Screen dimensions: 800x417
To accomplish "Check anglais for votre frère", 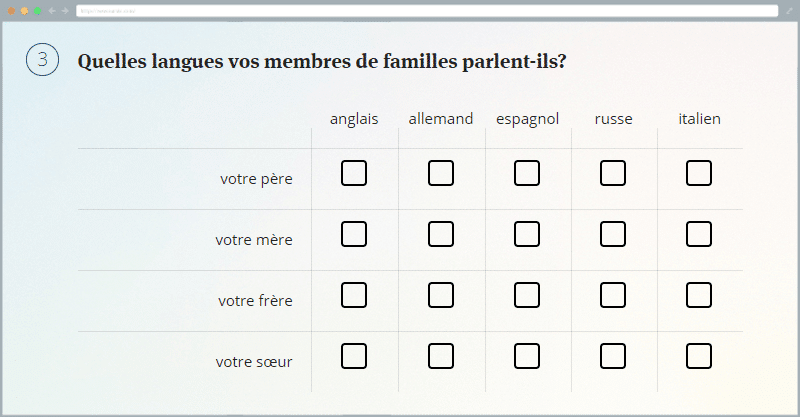I will [354, 295].
